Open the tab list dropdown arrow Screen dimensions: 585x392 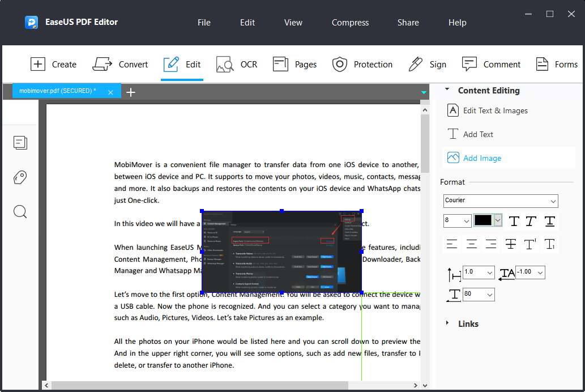[x=424, y=92]
